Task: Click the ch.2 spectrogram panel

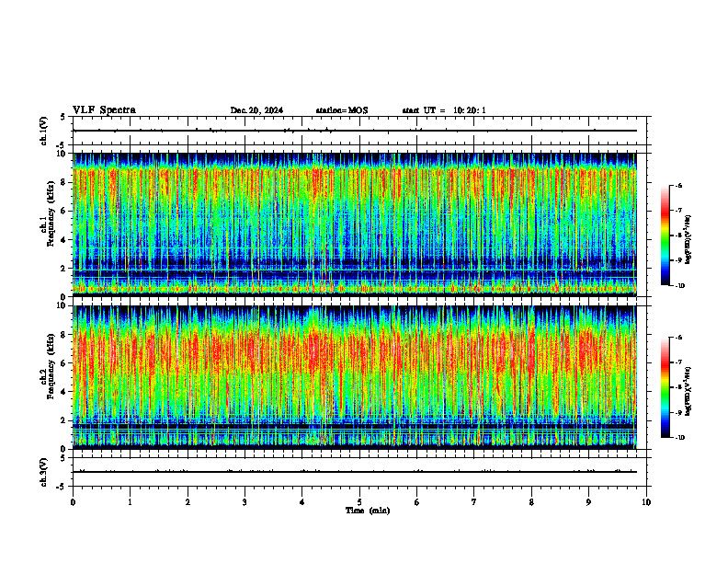Action: pos(355,377)
